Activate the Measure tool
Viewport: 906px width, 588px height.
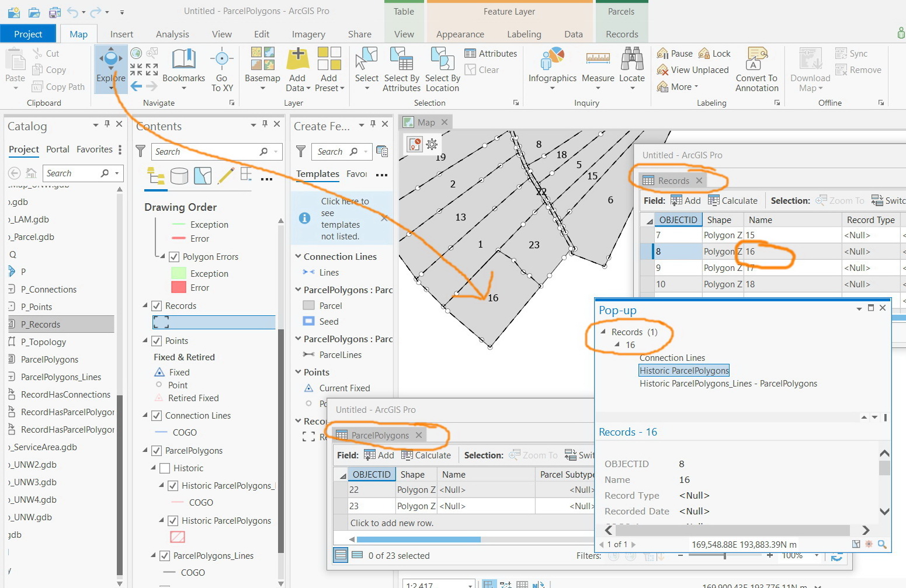point(598,59)
